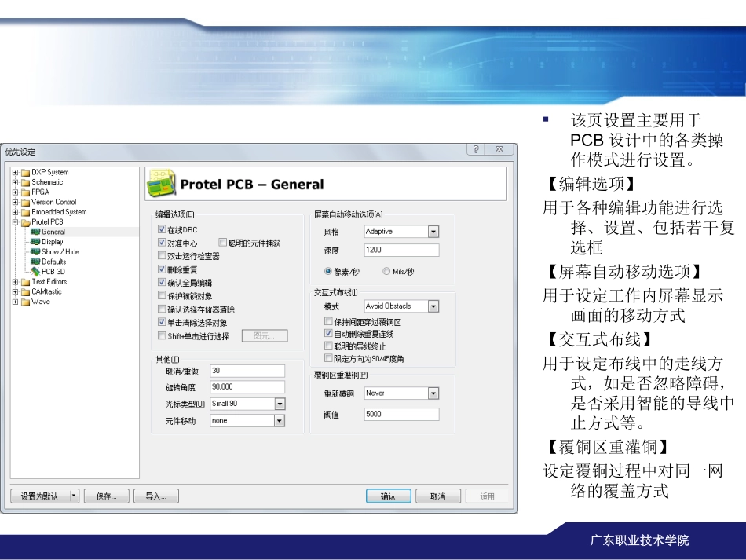The width and height of the screenshot is (746, 560).
Task: Open the 设置为默认 dropdown arrow
Action: tap(74, 496)
